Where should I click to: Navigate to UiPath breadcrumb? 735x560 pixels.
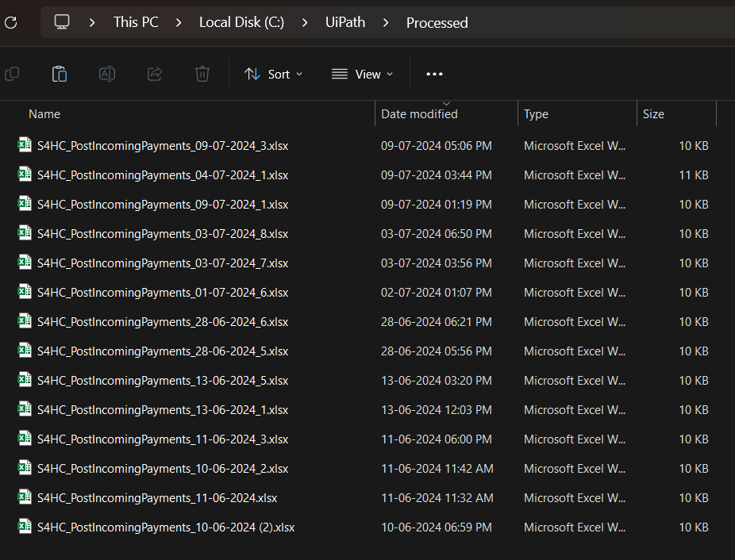point(345,22)
